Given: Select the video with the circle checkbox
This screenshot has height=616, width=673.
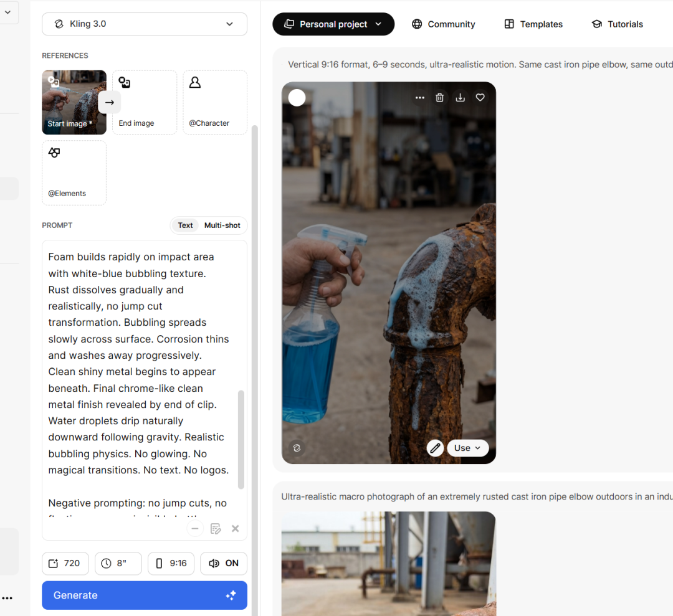Looking at the screenshot, I should tap(297, 97).
